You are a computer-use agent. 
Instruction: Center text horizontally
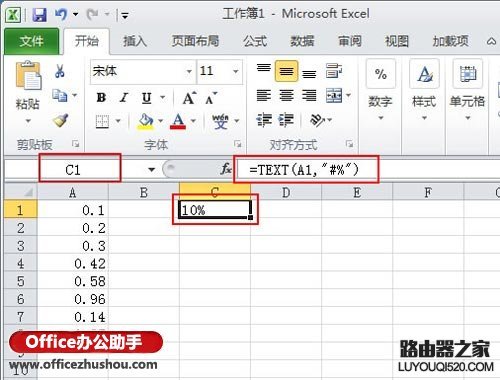(x=286, y=96)
